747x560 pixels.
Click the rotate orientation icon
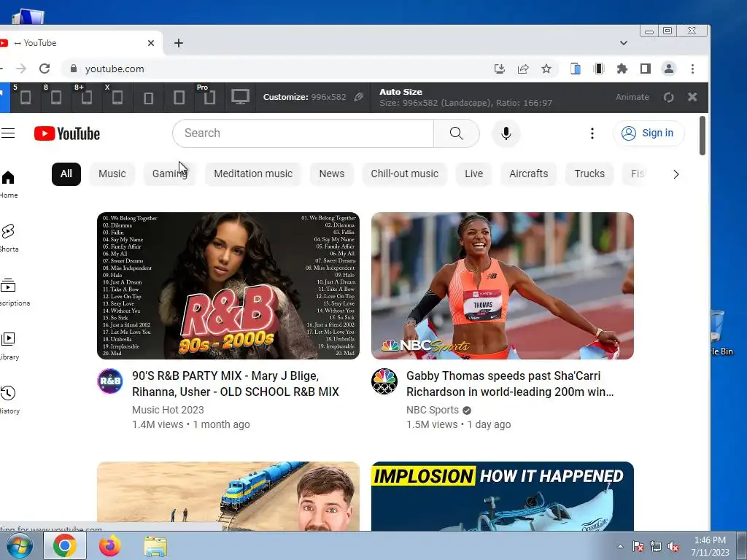click(668, 97)
